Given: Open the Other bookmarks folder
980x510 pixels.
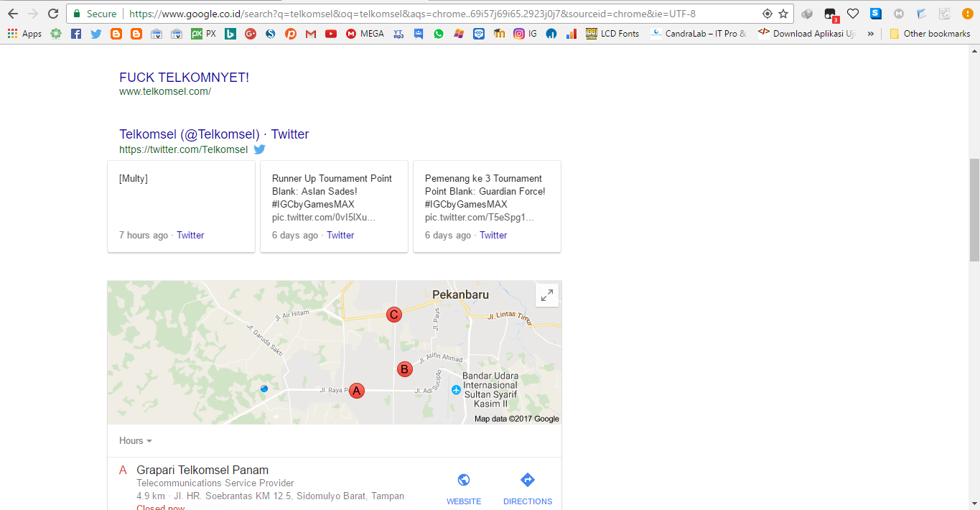Looking at the screenshot, I should (x=930, y=33).
